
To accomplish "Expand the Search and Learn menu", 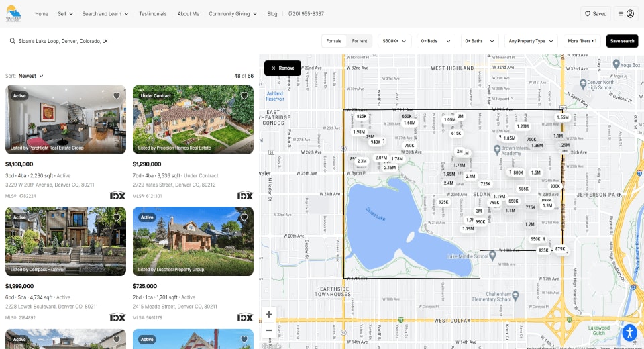I will click(105, 14).
